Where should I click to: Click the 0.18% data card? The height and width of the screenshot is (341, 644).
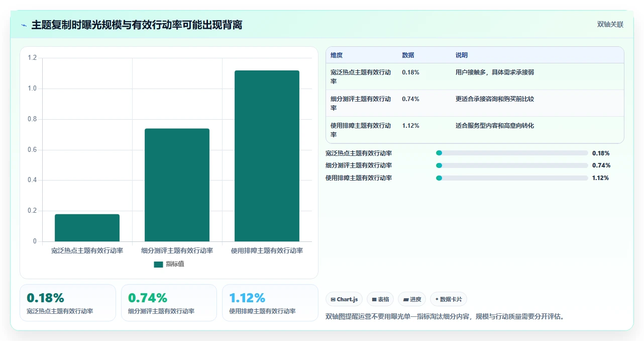68,303
